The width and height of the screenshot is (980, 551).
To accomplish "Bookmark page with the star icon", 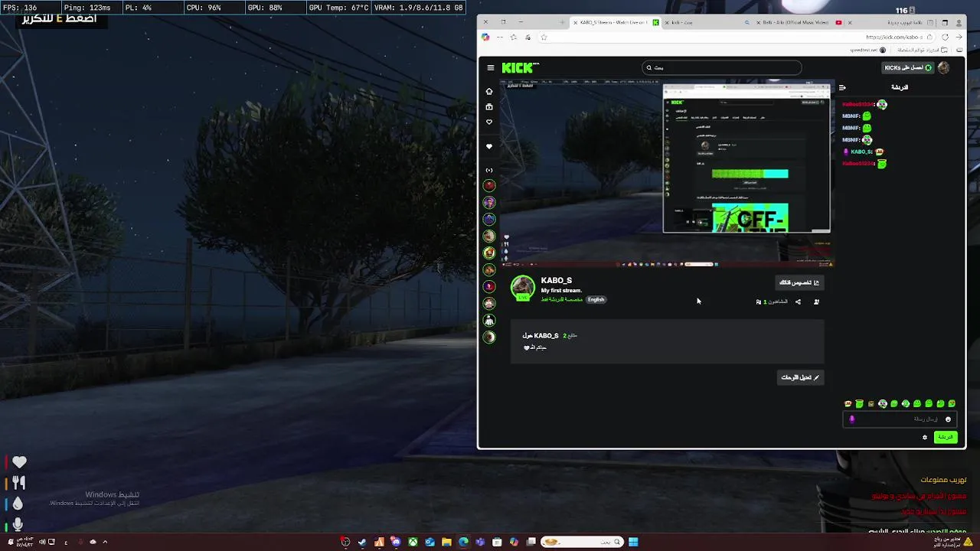I will point(544,37).
